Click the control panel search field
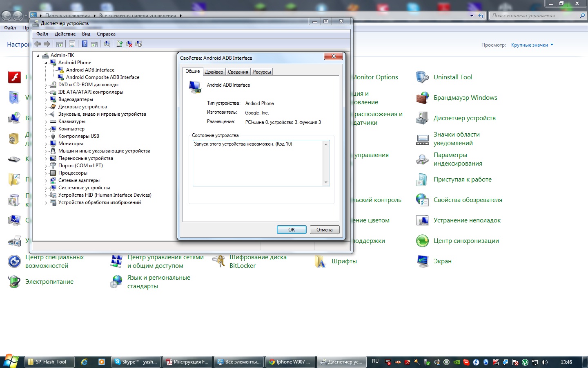The width and height of the screenshot is (588, 368). coord(535,16)
